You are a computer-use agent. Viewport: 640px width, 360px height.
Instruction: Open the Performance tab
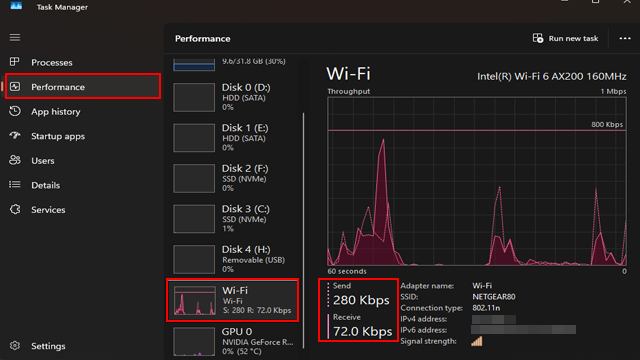pos(83,87)
